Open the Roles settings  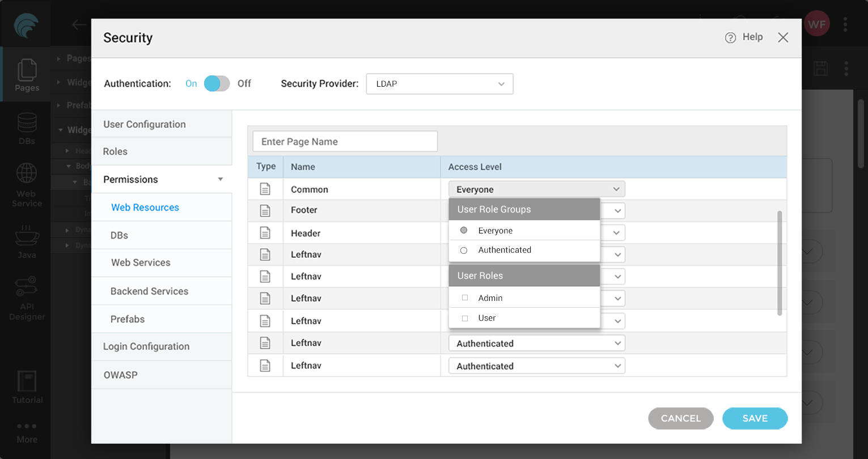point(162,151)
